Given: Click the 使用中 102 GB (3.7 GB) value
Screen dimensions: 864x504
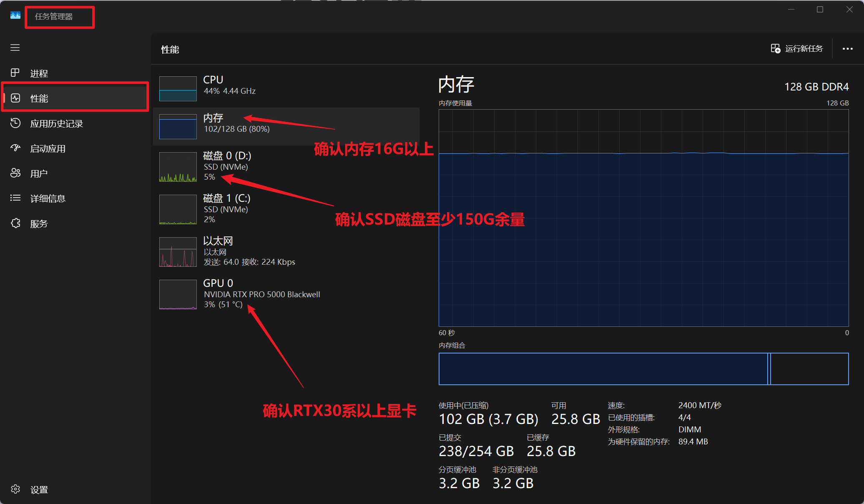Looking at the screenshot, I should click(488, 419).
